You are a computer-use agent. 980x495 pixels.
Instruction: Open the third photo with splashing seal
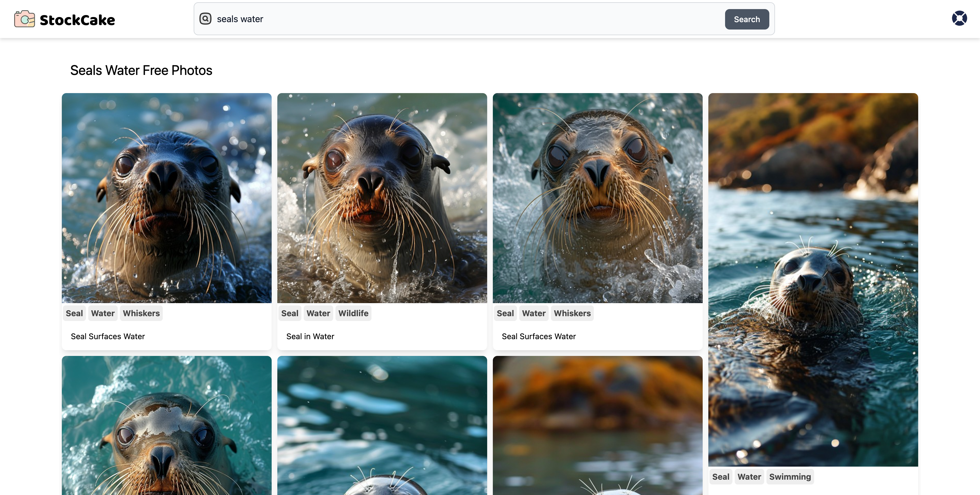597,198
